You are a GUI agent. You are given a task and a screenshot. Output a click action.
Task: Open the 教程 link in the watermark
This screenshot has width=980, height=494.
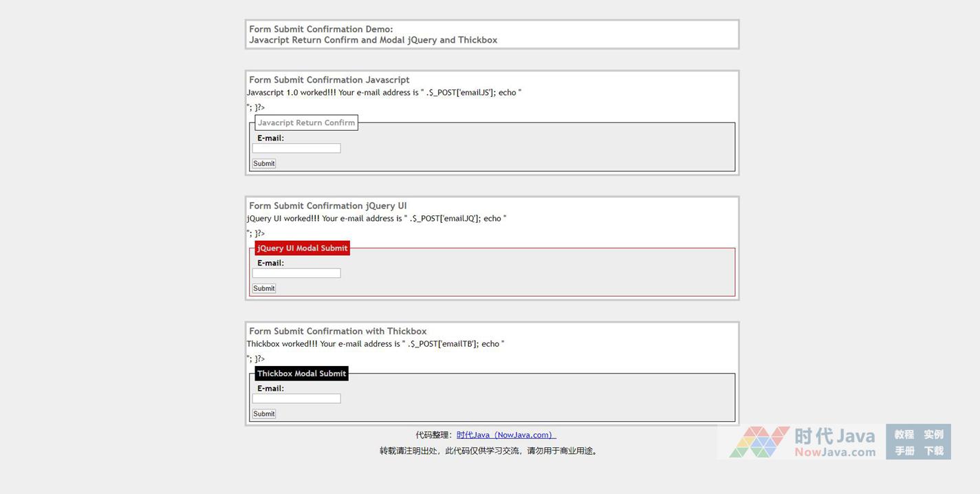pos(904,434)
